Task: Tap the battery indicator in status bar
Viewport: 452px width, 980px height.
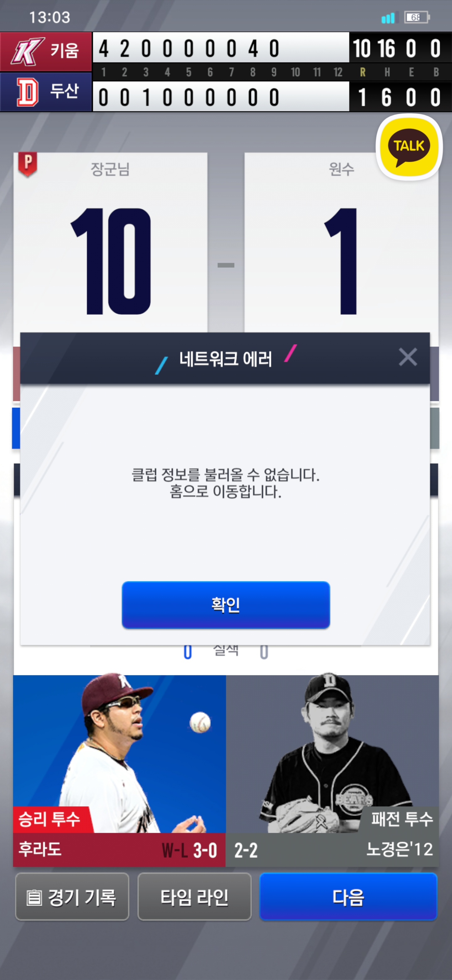Action: point(417,17)
